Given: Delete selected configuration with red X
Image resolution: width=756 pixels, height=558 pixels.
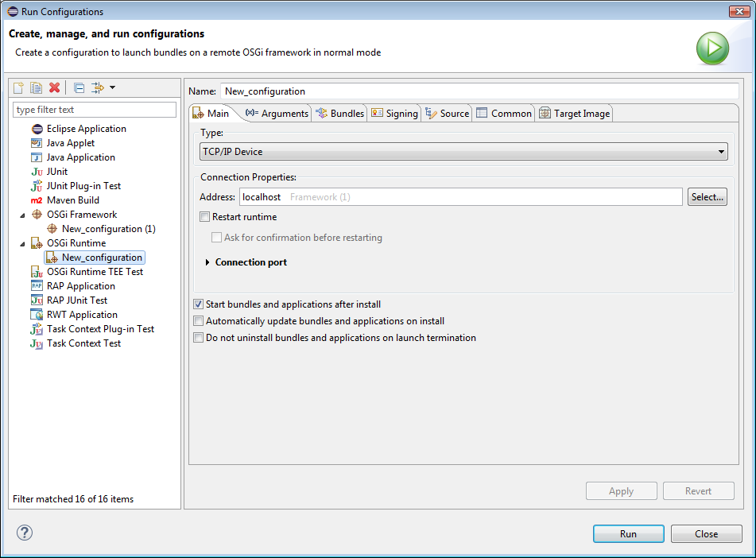Looking at the screenshot, I should (x=54, y=87).
